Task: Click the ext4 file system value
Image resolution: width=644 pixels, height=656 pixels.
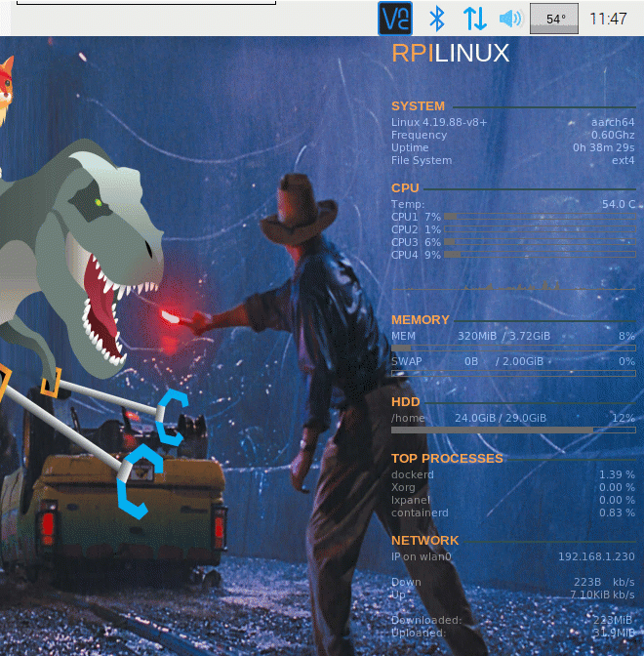Action: 624,160
